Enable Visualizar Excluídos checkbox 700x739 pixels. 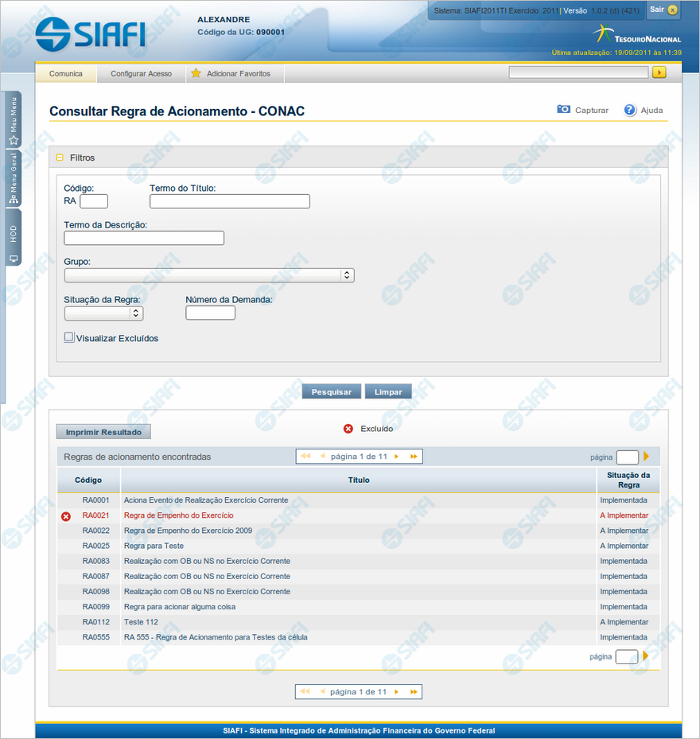click(69, 337)
